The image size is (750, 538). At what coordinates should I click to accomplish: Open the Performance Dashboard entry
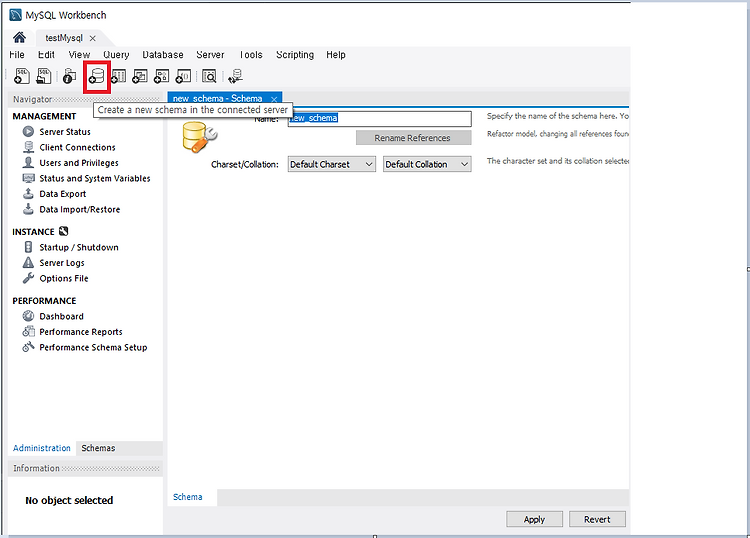tap(61, 316)
